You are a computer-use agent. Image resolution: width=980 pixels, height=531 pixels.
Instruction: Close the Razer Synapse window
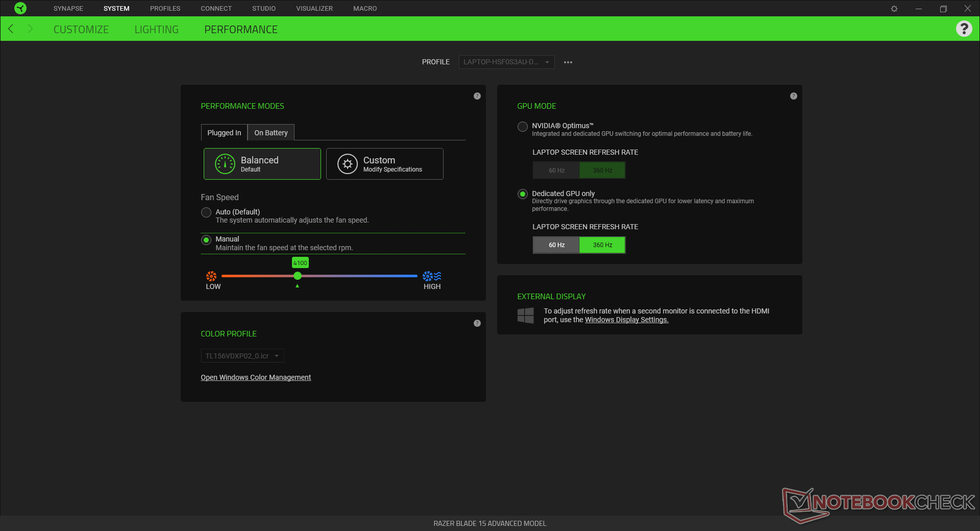(967, 9)
